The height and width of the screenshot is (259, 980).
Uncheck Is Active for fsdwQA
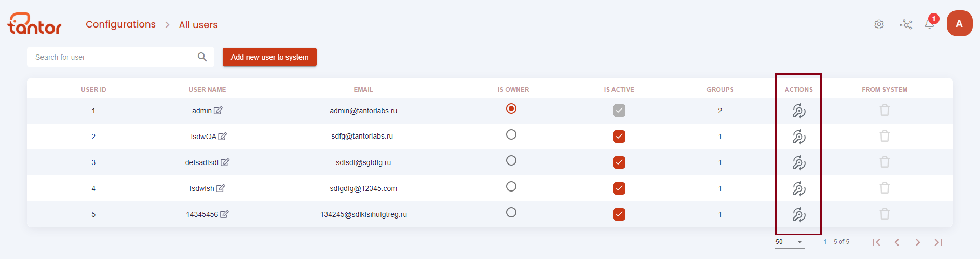(619, 137)
